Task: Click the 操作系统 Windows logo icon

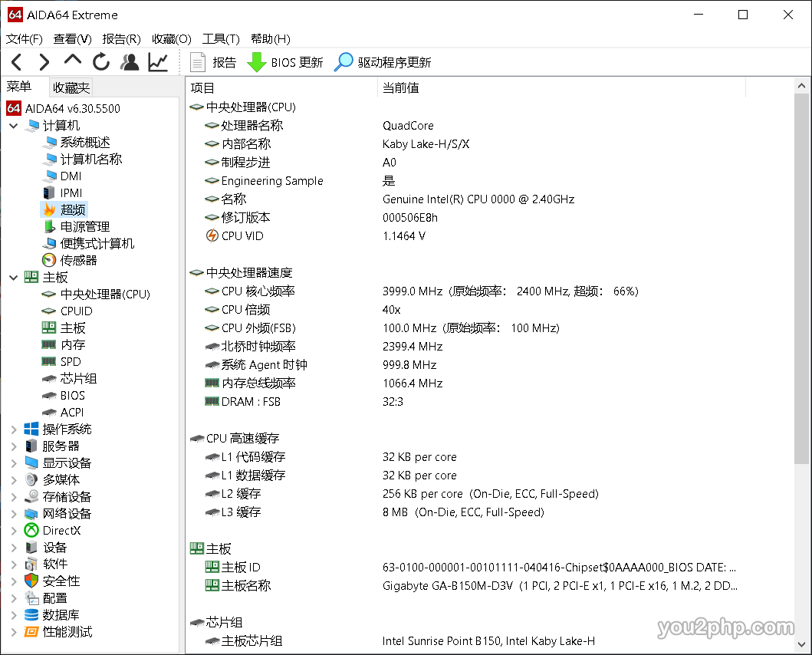Action: (x=31, y=429)
